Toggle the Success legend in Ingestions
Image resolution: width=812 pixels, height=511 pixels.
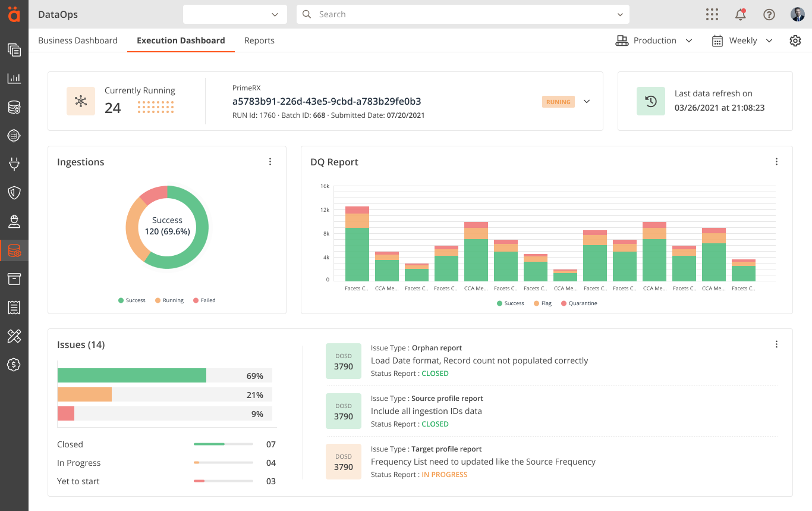coord(132,300)
